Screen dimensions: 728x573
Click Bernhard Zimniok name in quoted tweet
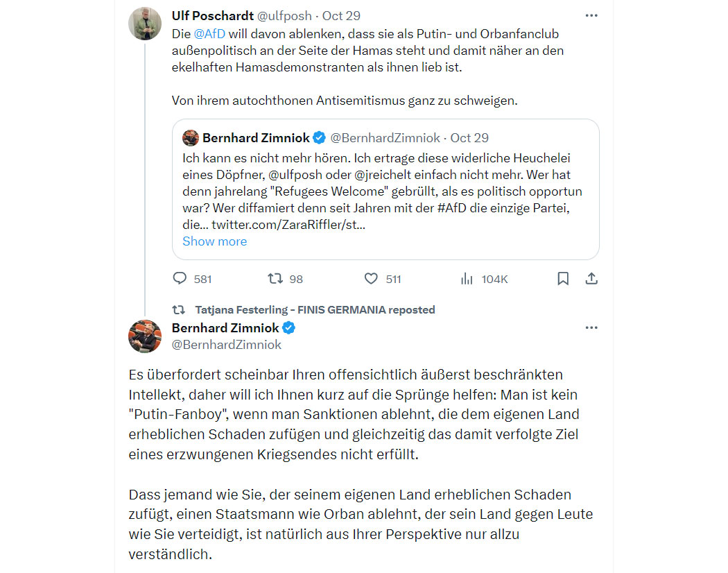[256, 138]
